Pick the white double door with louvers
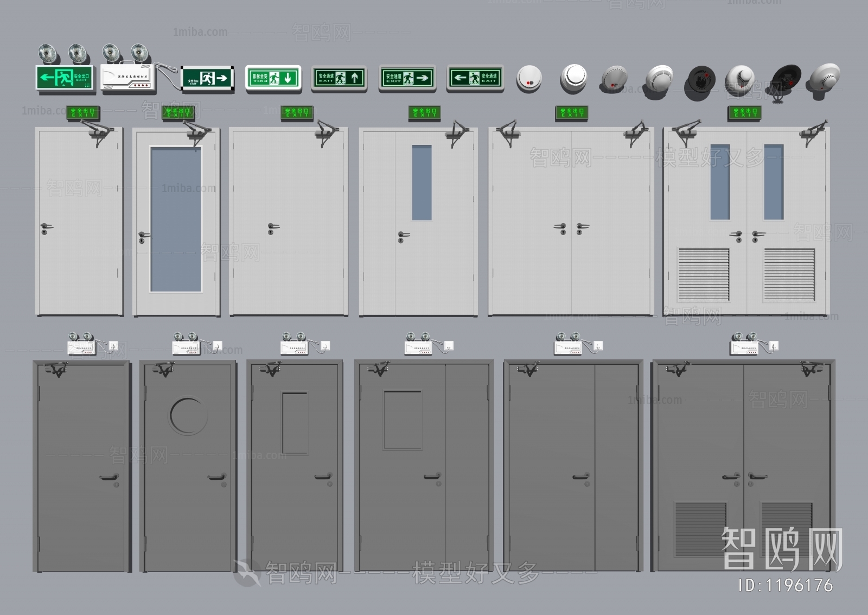Screen dimensions: 868x615 746,222
